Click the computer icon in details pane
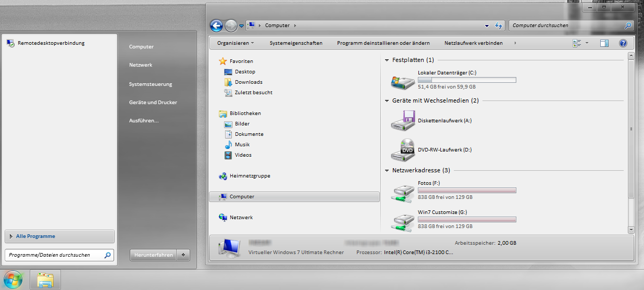The image size is (644, 290). (229, 248)
